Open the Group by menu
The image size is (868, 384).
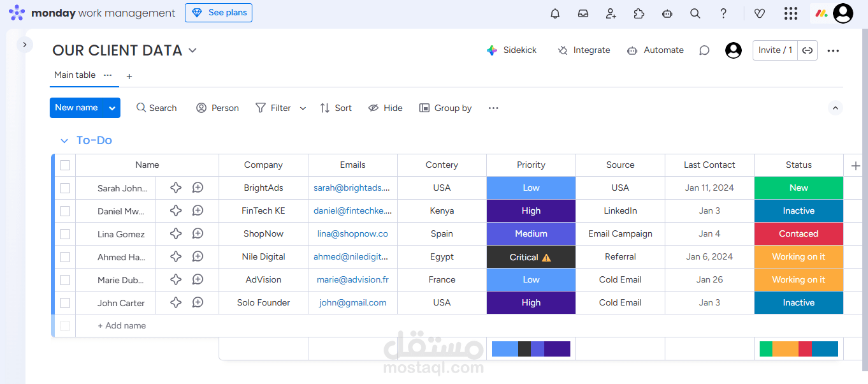click(445, 108)
